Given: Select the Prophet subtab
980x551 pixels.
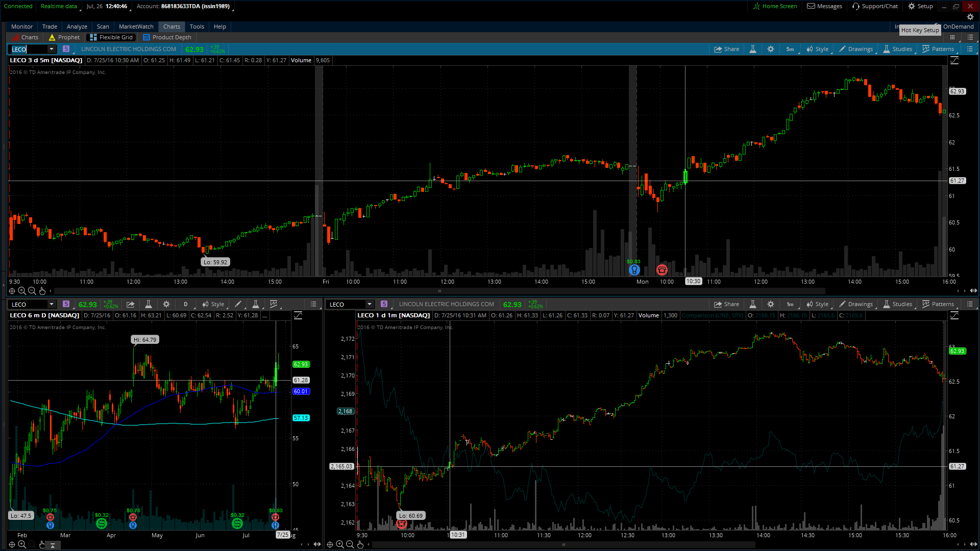Looking at the screenshot, I should click(64, 37).
